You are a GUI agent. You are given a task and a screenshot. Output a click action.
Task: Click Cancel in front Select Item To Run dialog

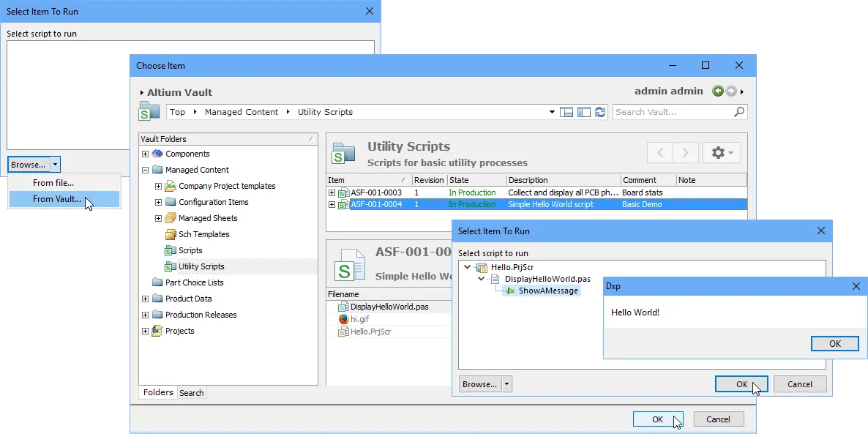point(800,384)
